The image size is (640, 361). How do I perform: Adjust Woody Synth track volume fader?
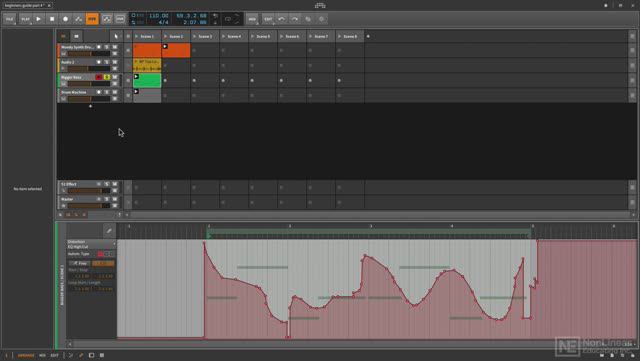[x=89, y=53]
